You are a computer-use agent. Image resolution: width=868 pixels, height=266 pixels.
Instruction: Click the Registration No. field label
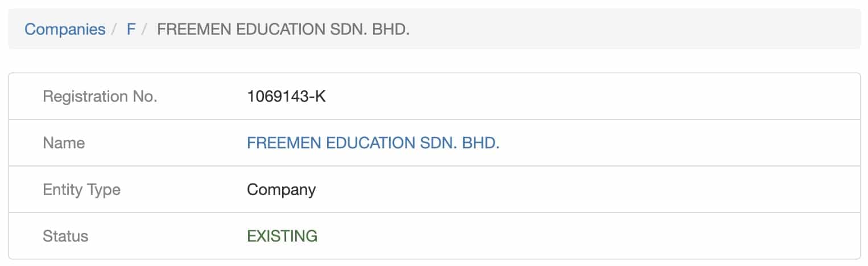click(x=100, y=97)
